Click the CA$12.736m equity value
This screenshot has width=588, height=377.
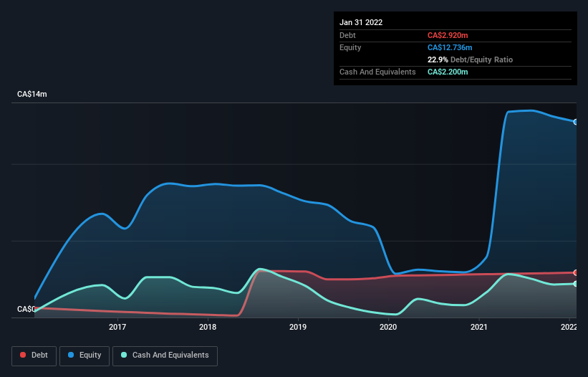450,47
